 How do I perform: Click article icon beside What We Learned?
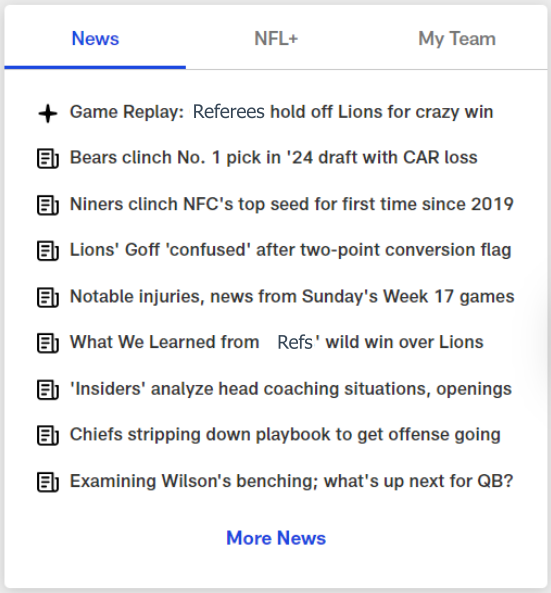pyautogui.click(x=48, y=343)
